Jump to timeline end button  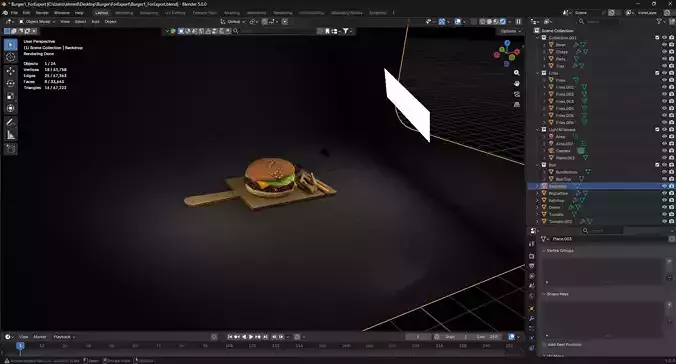click(x=265, y=337)
